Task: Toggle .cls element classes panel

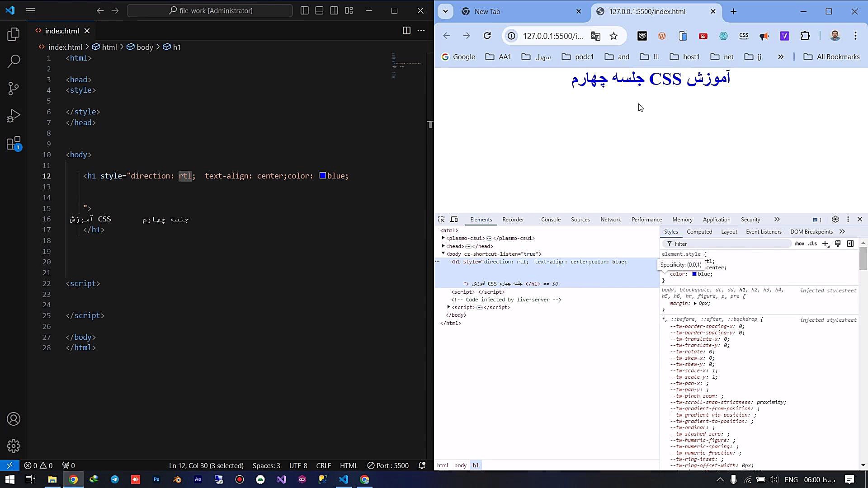Action: click(x=812, y=244)
